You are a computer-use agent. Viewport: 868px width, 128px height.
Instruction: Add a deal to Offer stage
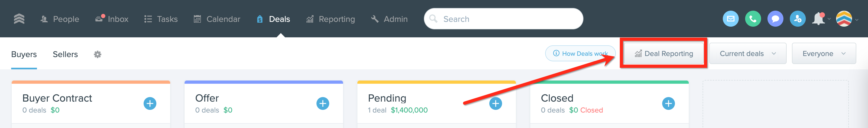click(323, 103)
